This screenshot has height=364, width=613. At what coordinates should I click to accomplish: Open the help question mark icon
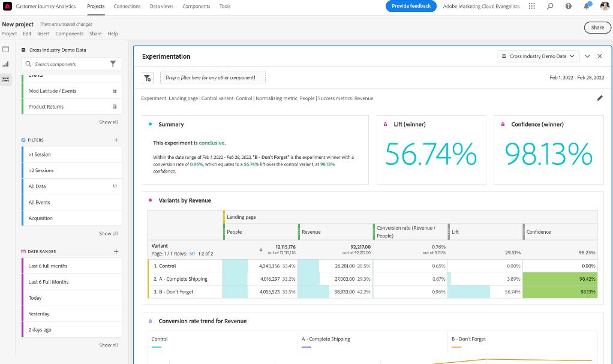(x=569, y=6)
